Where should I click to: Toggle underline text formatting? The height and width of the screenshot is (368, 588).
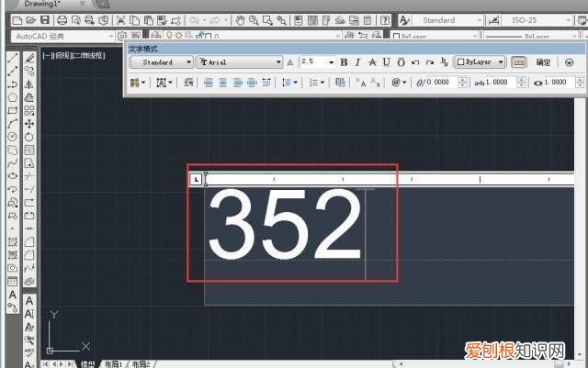pos(387,62)
